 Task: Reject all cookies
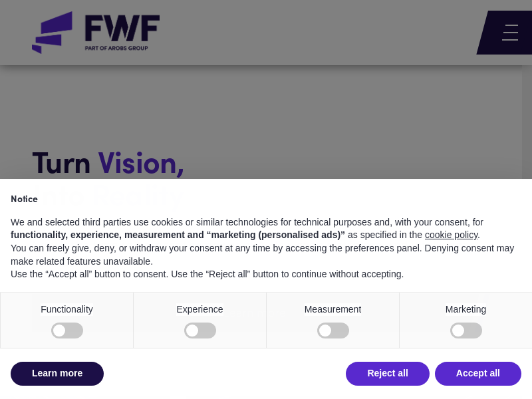pyautogui.click(x=388, y=374)
